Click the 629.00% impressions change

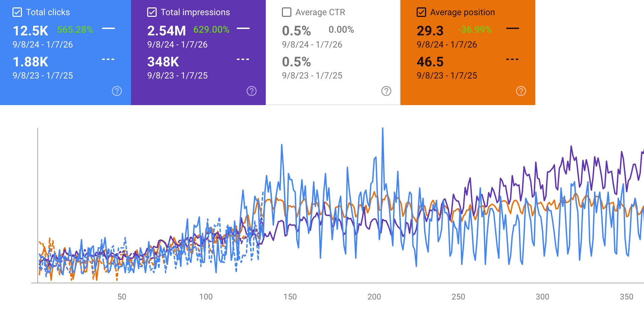point(212,30)
